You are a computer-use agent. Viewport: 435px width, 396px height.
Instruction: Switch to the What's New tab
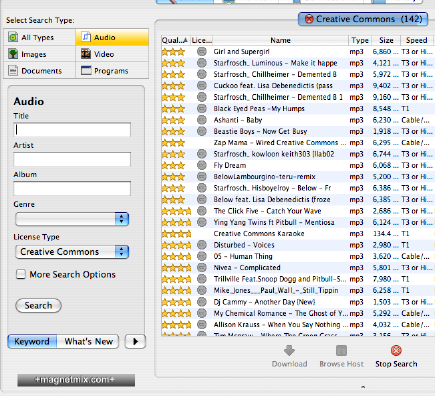pos(88,341)
